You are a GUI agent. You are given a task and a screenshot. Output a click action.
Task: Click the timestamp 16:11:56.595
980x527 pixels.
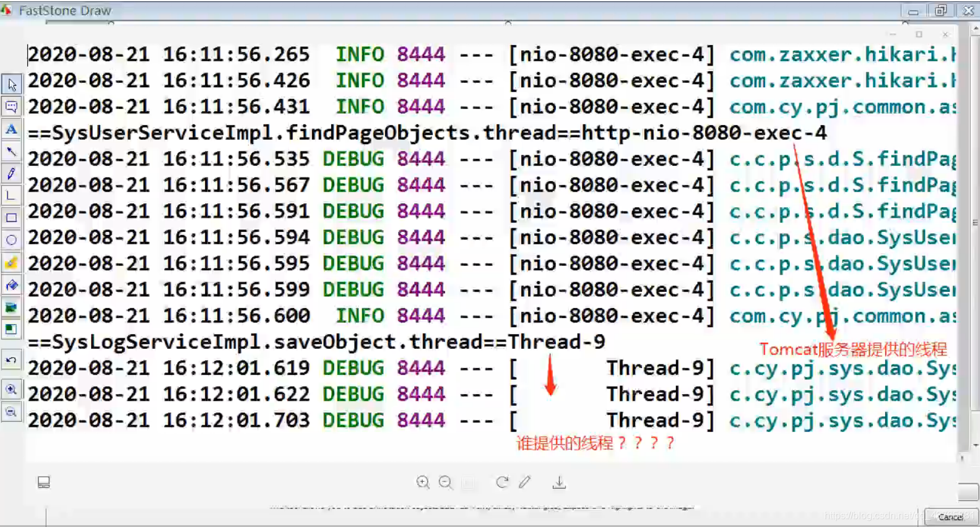(236, 263)
